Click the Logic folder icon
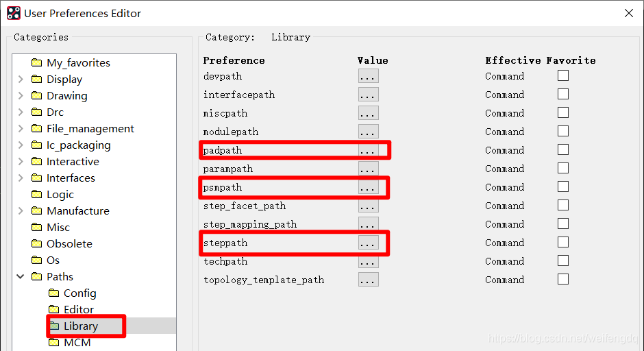Screen dimensions: 644x351 (36, 194)
